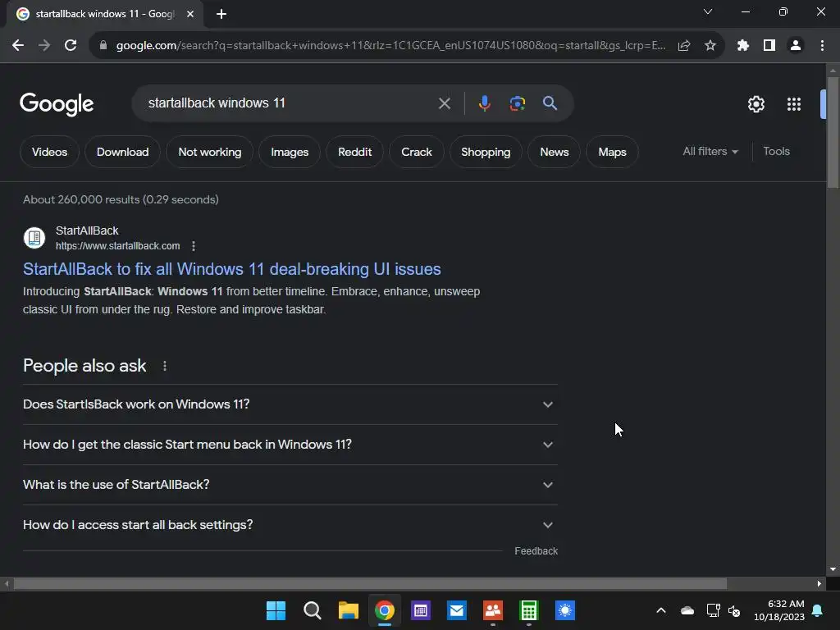
Task: Select the Download filter chip
Action: pos(123,152)
